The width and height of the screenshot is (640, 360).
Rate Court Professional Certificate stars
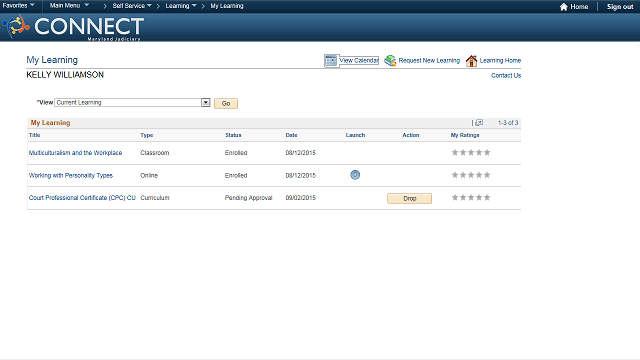click(471, 198)
